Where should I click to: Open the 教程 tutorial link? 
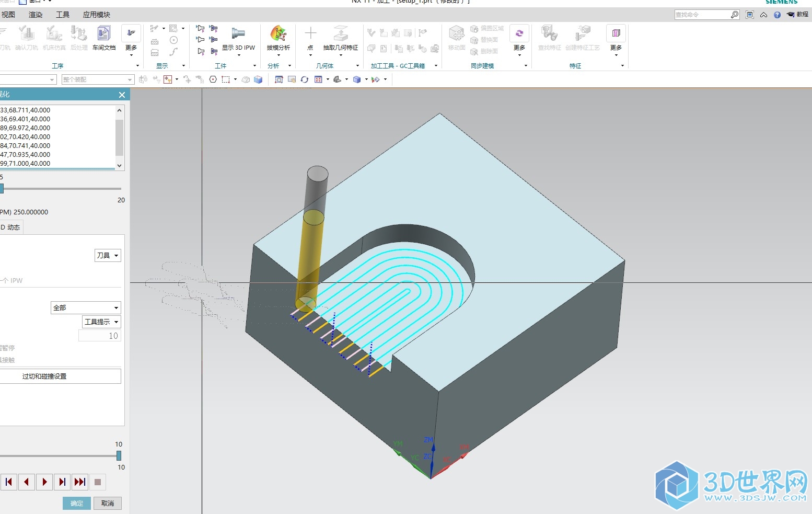797,15
